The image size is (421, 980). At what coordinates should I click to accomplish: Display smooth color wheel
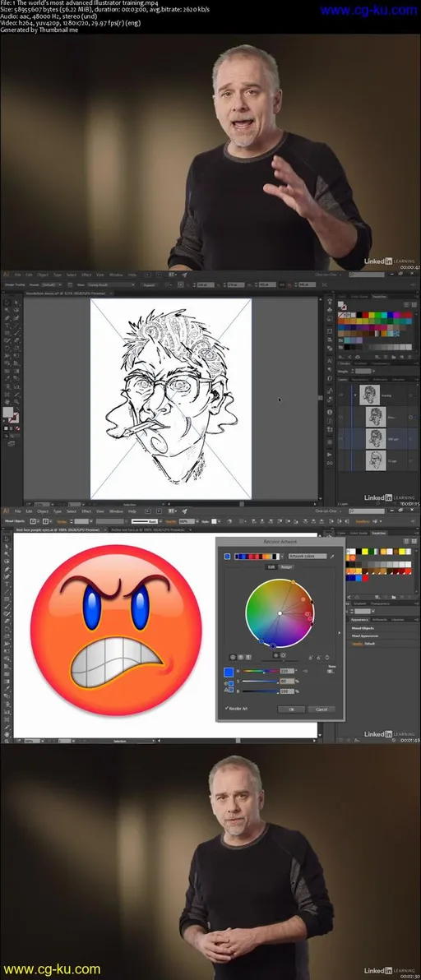click(233, 657)
